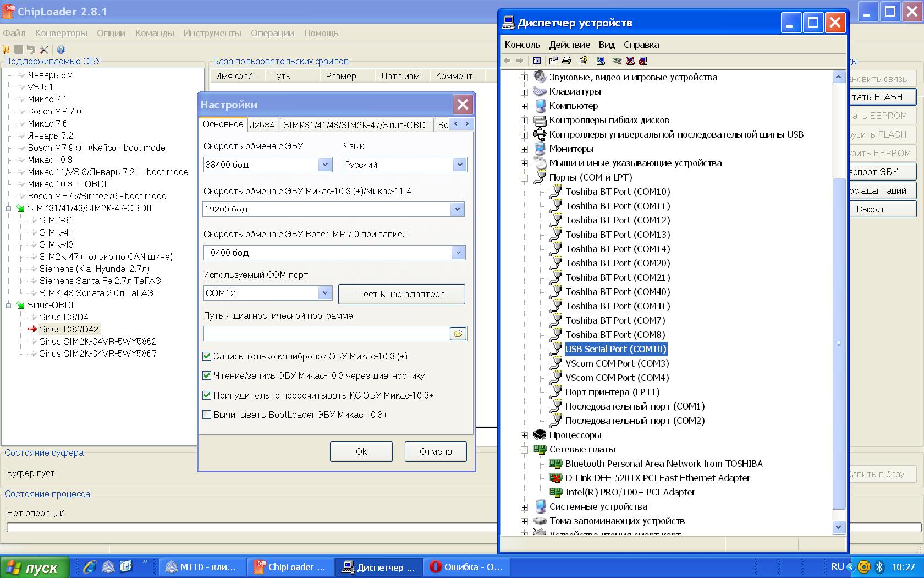The image size is (924, 578).
Task: Click Disable device icon in Device Manager toolbar
Action: click(x=643, y=61)
